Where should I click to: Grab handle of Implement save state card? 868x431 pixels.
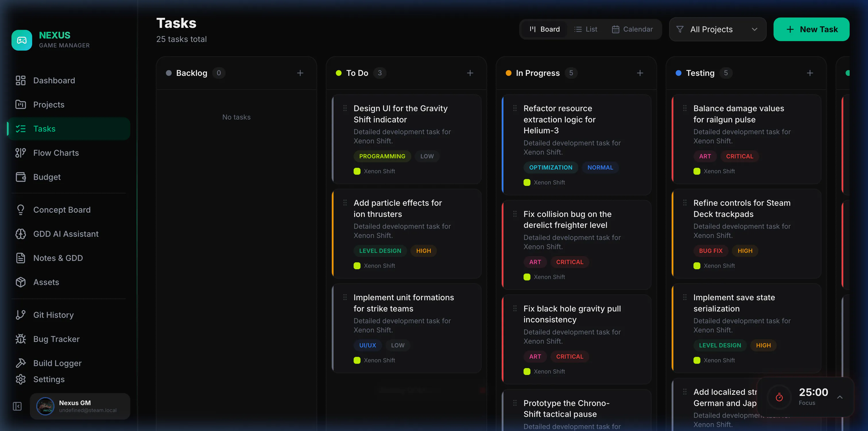point(685,297)
